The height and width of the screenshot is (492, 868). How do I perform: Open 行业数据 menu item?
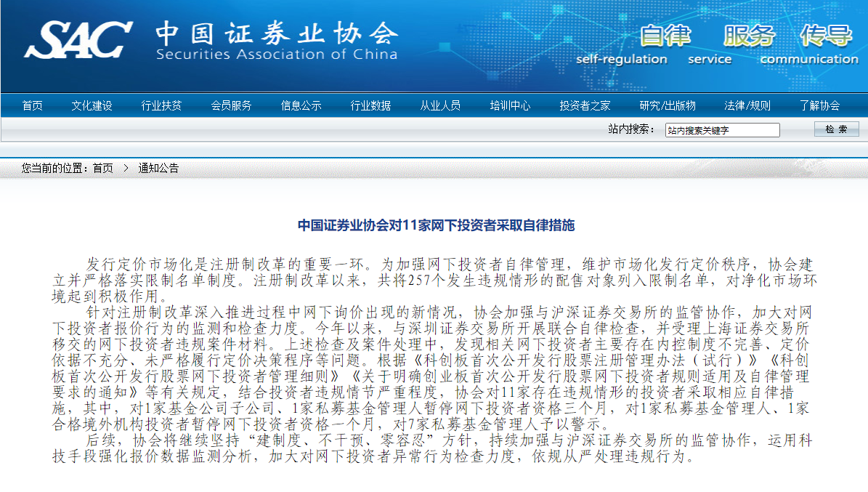pos(370,105)
